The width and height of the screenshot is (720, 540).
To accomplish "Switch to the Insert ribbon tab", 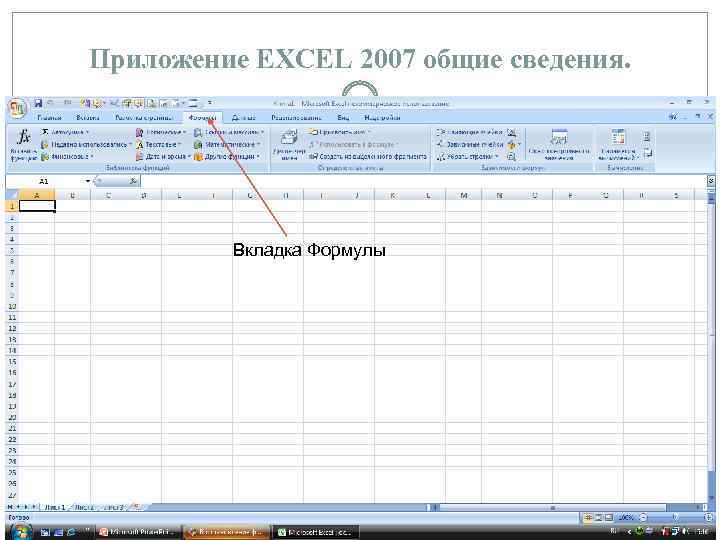I will 88,118.
